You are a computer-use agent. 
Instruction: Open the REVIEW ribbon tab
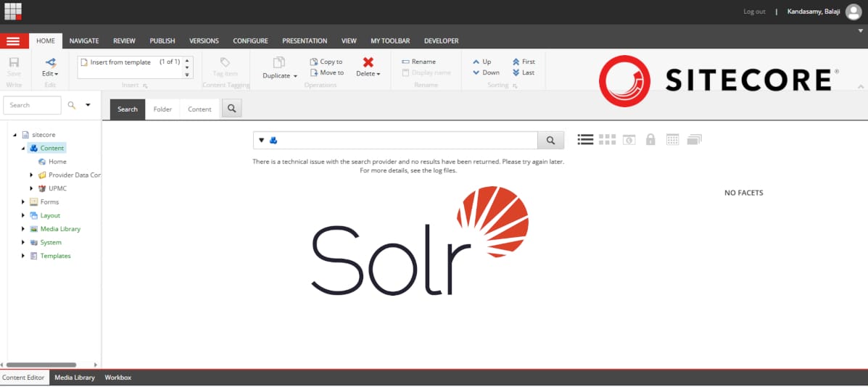click(x=125, y=41)
